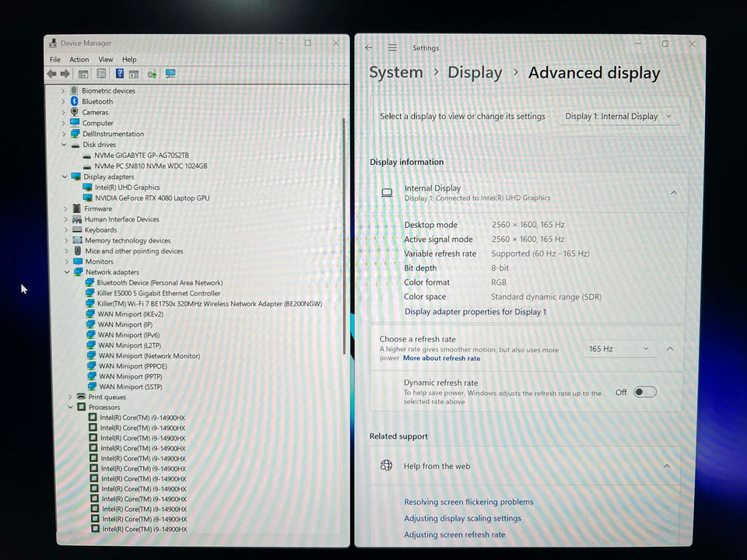Open Display adapter properties for Display 1
Screen dimensions: 747x560
click(475, 312)
